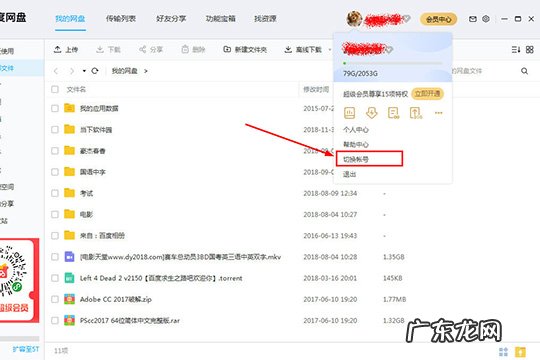
Task: Click the 会员中心 button
Action: click(438, 19)
